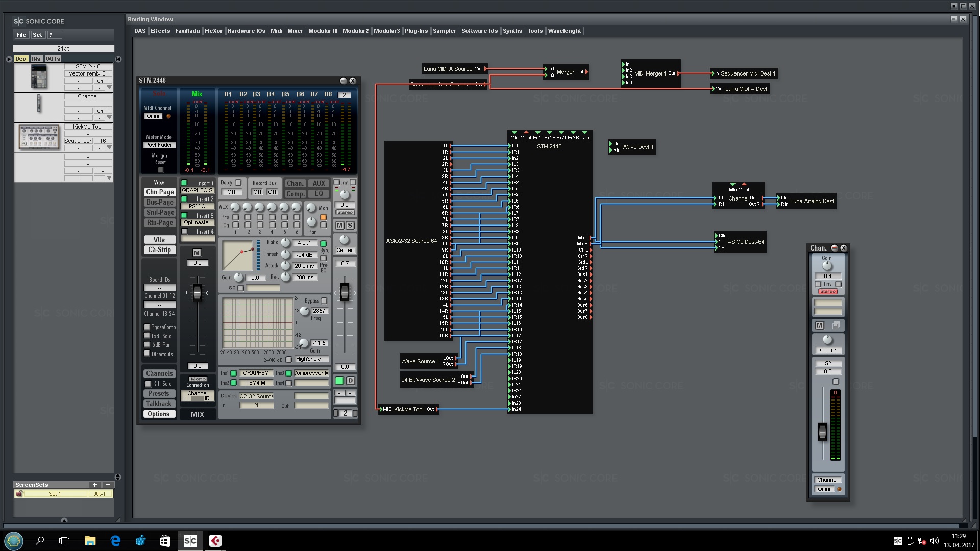
Task: Toggle Kill Solo checkbox
Action: tap(148, 384)
